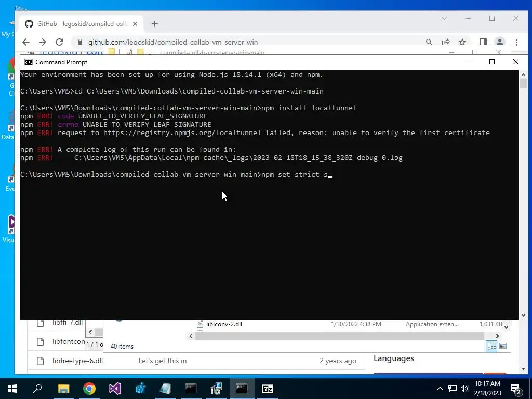This screenshot has width=532, height=399.
Task: Click the properties icon in Explorer title bar
Action: pyautogui.click(x=129, y=52)
